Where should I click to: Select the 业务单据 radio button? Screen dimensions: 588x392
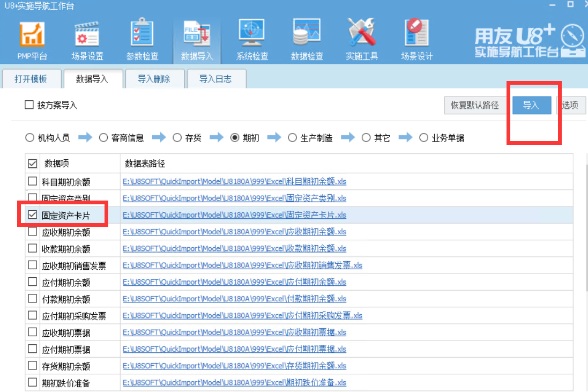(424, 138)
